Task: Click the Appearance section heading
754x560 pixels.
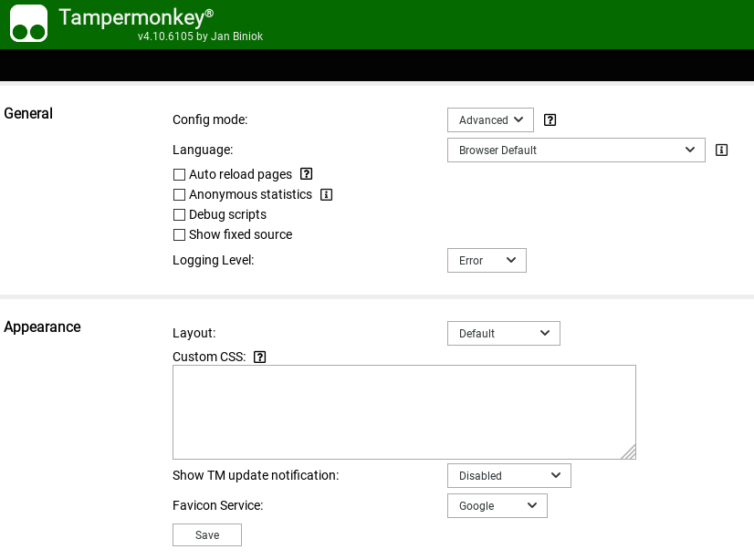Action: tap(42, 327)
